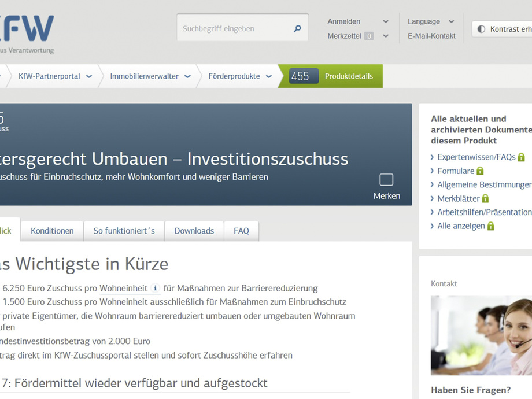This screenshot has width=532, height=399.
Task: Click the 'KfW-Zuschussportal stellen' bullet text
Action: point(146,355)
